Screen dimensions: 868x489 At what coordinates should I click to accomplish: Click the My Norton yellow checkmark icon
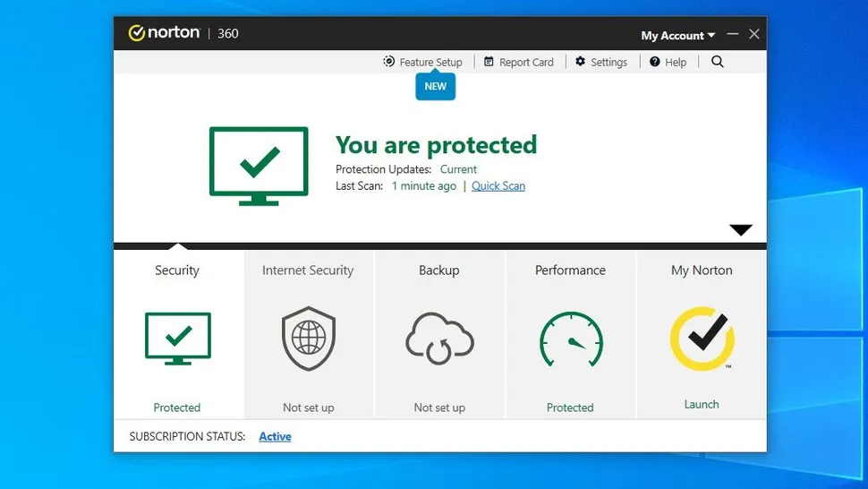702,339
